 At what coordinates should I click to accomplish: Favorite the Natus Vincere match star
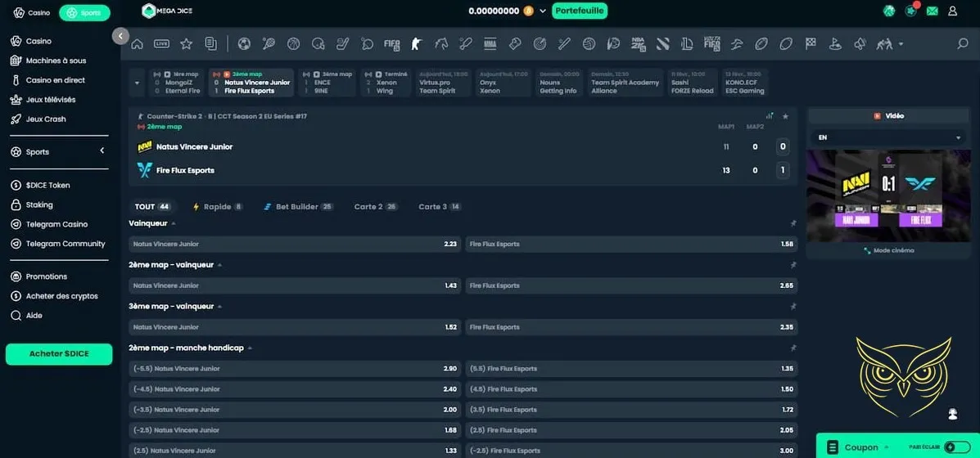pyautogui.click(x=786, y=116)
